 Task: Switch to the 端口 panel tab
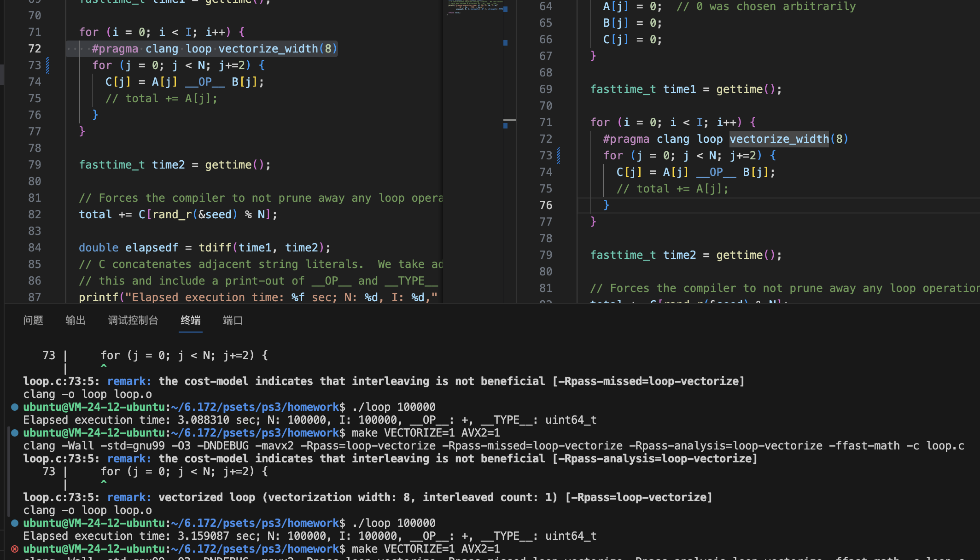(x=233, y=320)
